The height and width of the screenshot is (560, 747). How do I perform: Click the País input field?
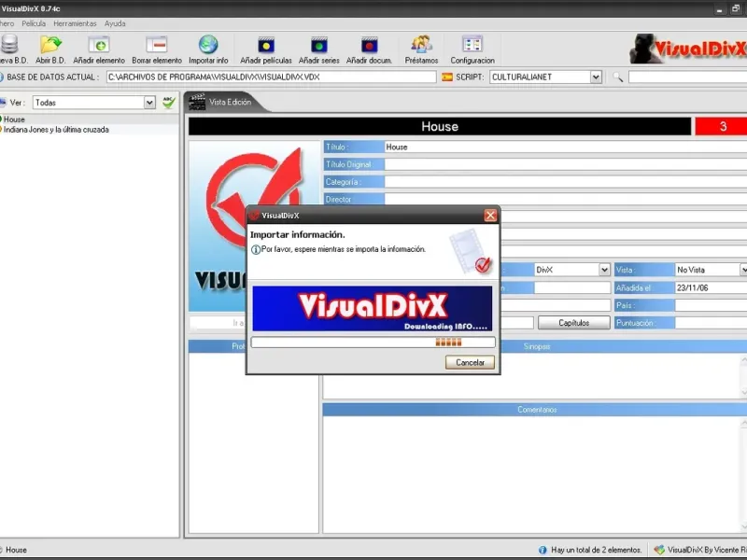tap(711, 305)
